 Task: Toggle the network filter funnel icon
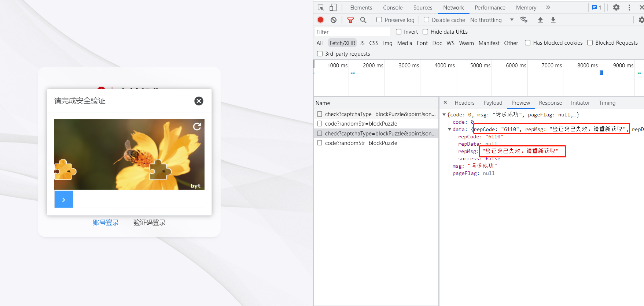[350, 20]
